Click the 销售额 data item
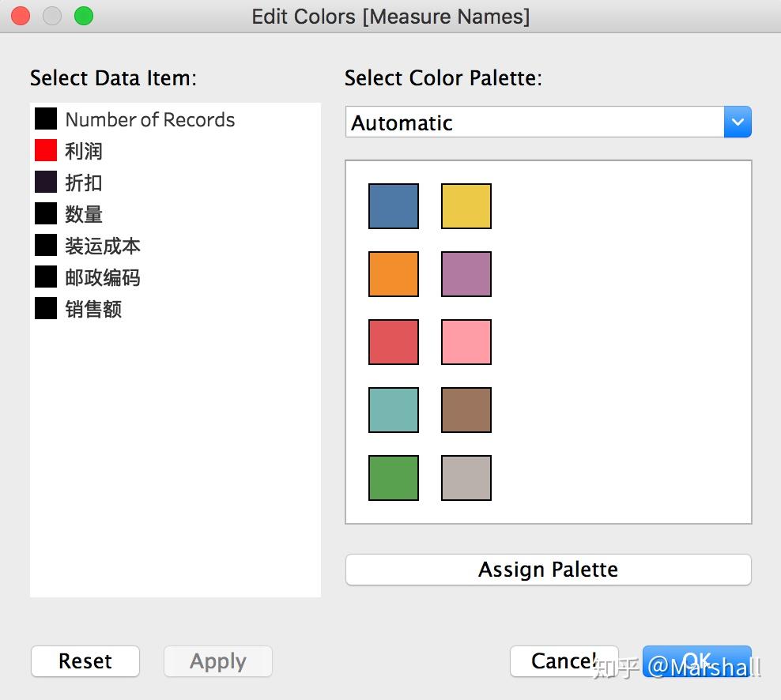The width and height of the screenshot is (781, 700). pos(93,309)
